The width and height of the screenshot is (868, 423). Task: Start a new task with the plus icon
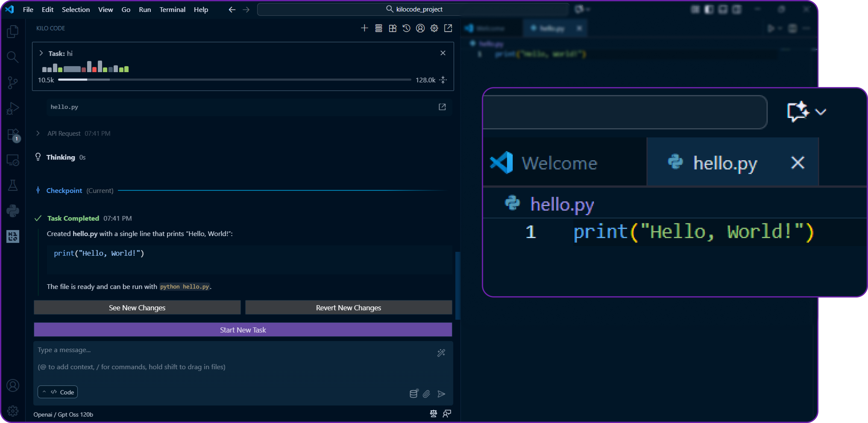tap(364, 28)
